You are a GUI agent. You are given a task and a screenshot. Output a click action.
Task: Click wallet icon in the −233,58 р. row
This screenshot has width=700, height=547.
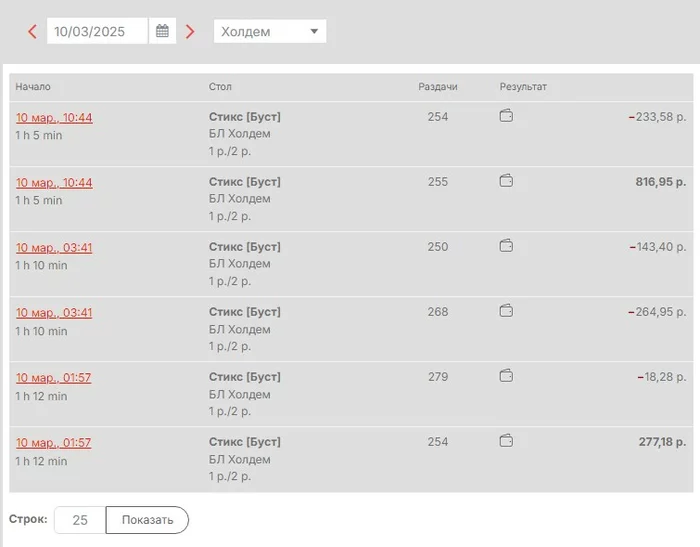tap(506, 116)
